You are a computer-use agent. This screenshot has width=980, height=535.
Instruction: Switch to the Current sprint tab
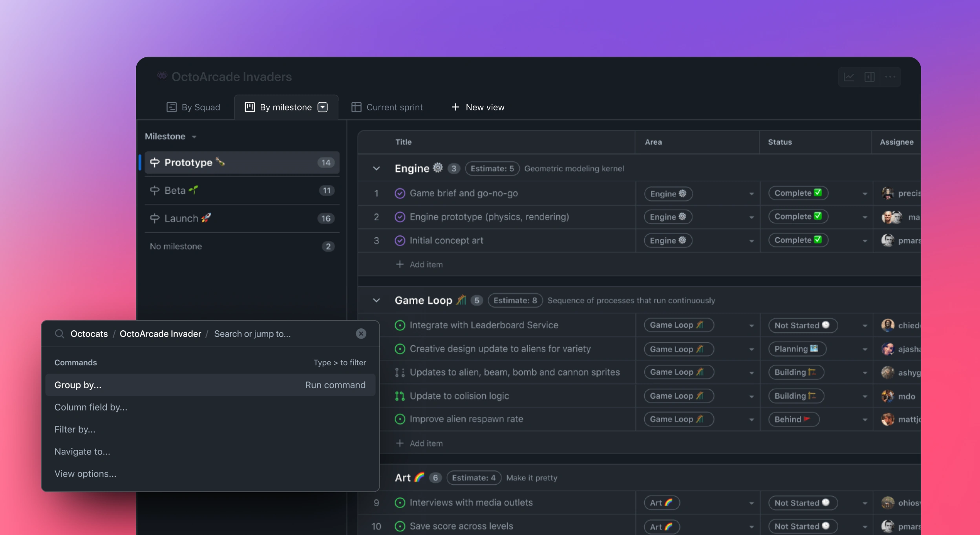(387, 107)
